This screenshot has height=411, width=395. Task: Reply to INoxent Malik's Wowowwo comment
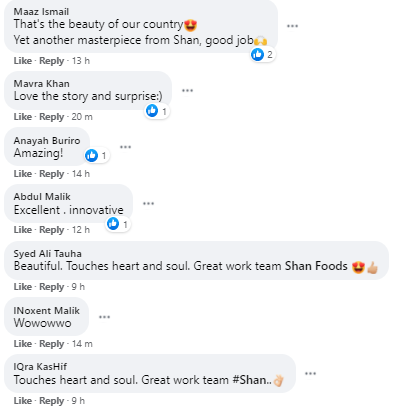(51, 344)
